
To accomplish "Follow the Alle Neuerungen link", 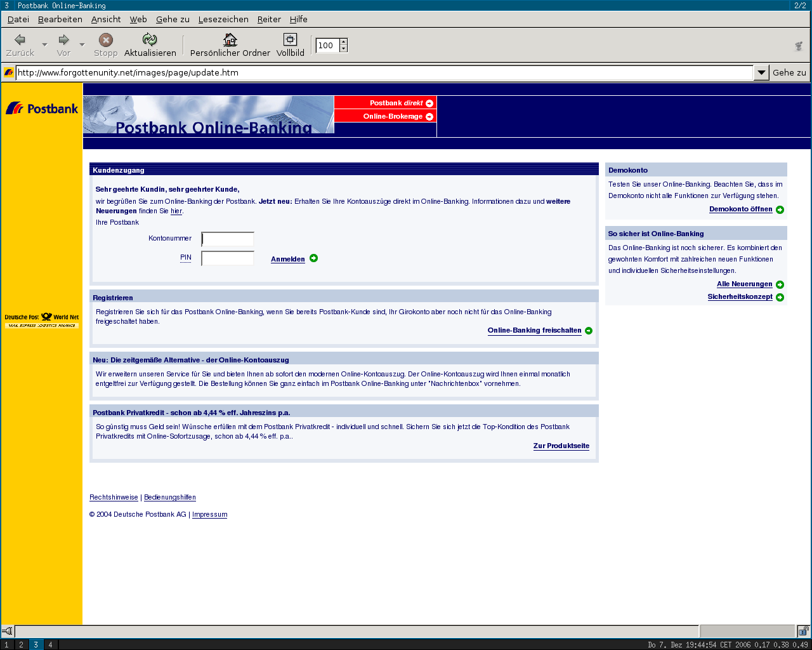I will [745, 284].
